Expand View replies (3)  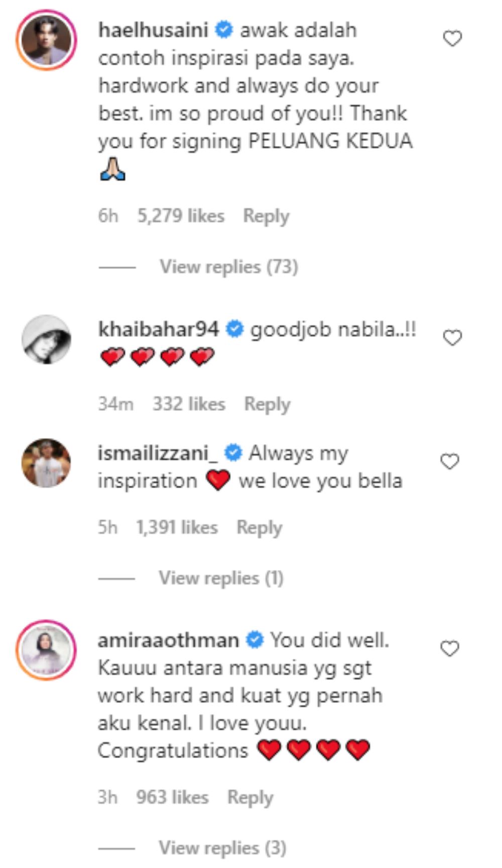pos(222,847)
